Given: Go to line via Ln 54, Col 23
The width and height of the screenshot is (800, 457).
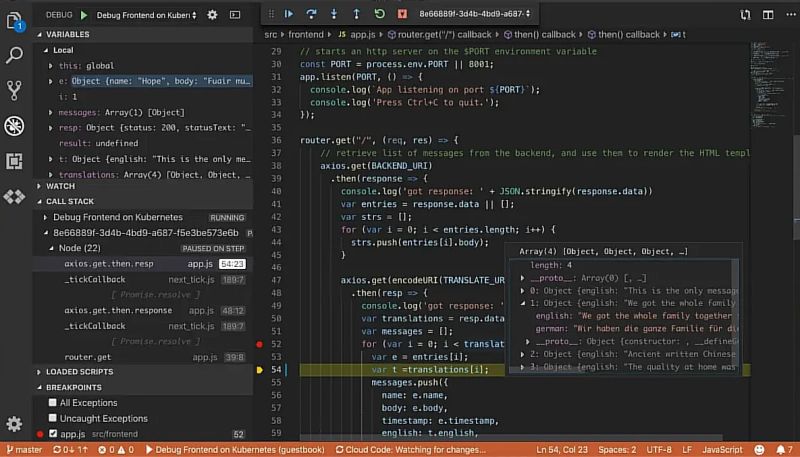Looking at the screenshot, I should tap(562, 449).
